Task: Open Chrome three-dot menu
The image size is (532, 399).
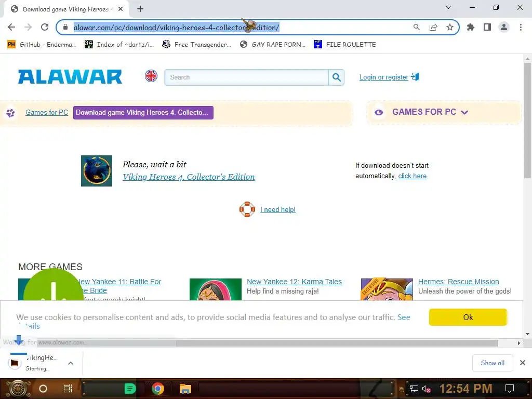Action: 521,27
